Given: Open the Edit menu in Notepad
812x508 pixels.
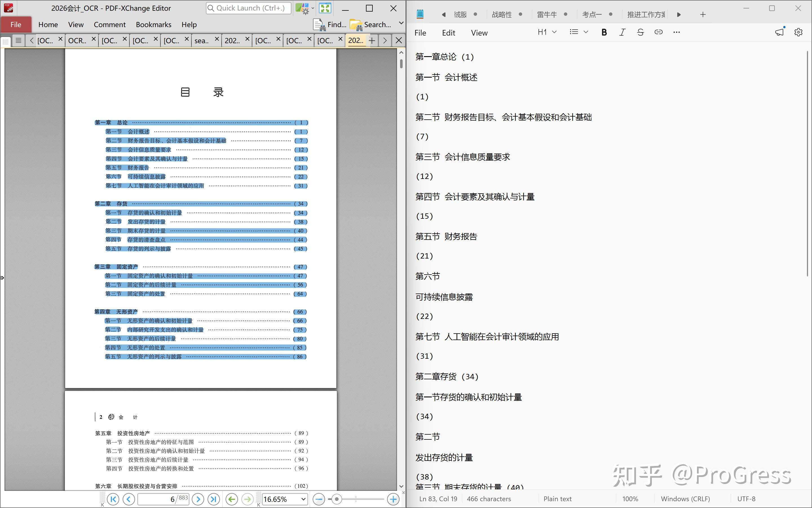Looking at the screenshot, I should (448, 32).
